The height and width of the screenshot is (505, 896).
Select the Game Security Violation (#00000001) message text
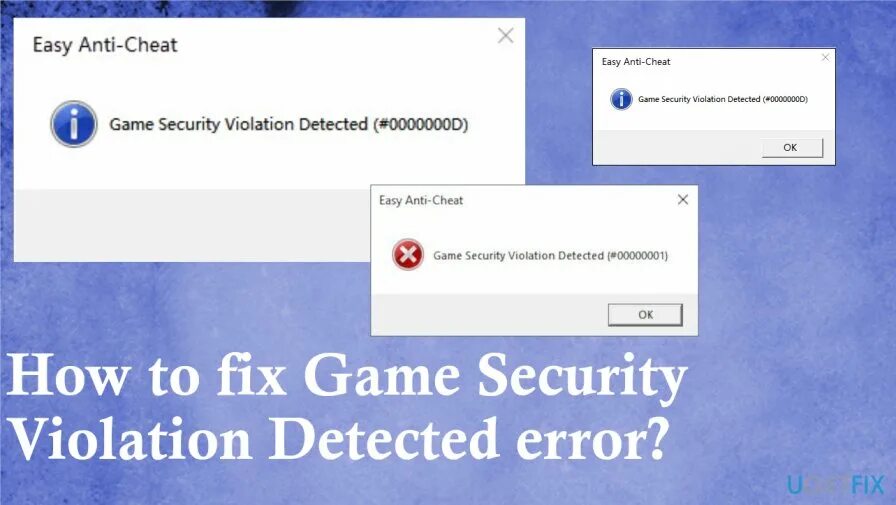click(550, 255)
